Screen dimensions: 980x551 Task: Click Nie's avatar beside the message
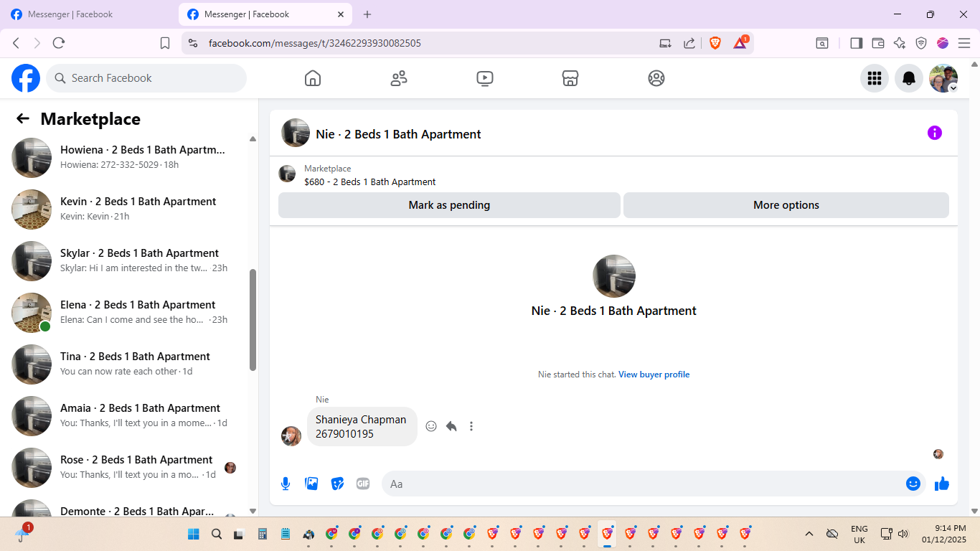291,436
